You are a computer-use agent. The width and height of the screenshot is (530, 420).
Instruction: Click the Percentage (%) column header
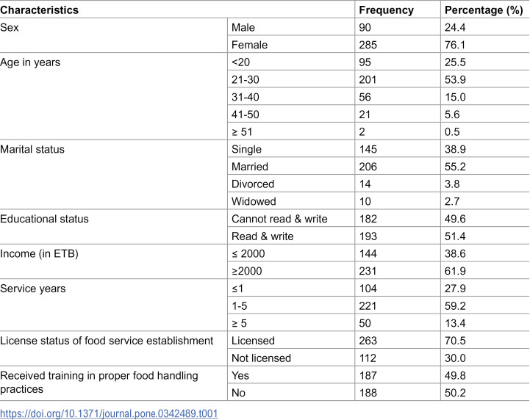[484, 10]
